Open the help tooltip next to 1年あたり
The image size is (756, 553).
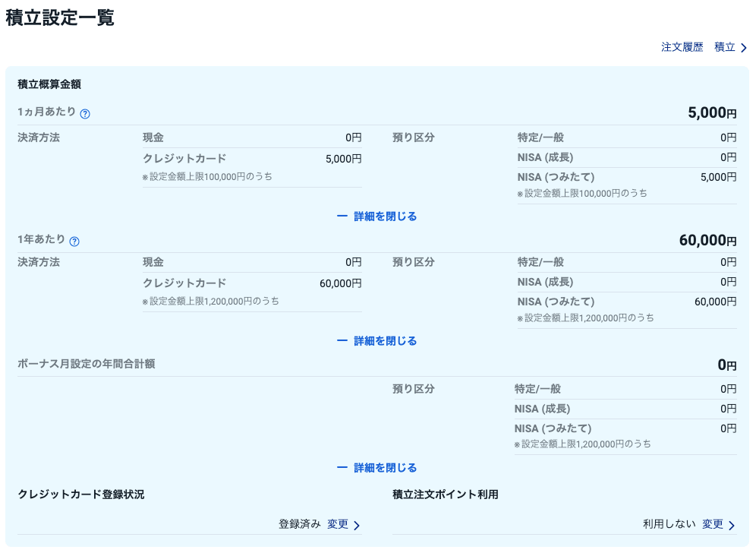pyautogui.click(x=74, y=242)
